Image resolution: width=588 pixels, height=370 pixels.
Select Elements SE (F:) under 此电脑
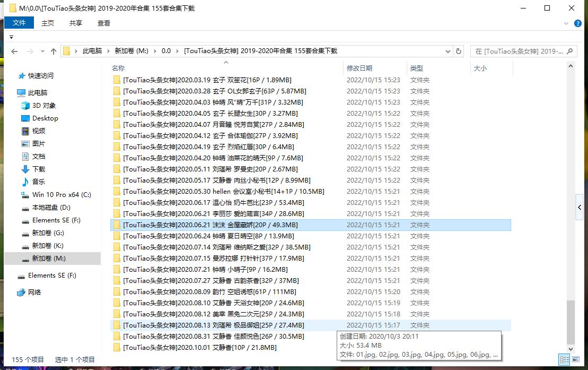tap(56, 220)
